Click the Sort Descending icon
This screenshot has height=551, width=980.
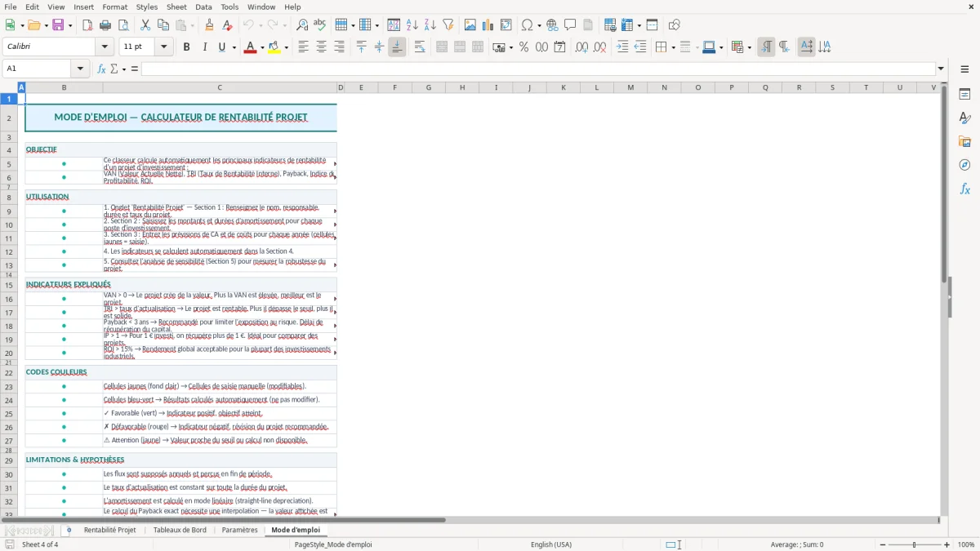pyautogui.click(x=430, y=25)
